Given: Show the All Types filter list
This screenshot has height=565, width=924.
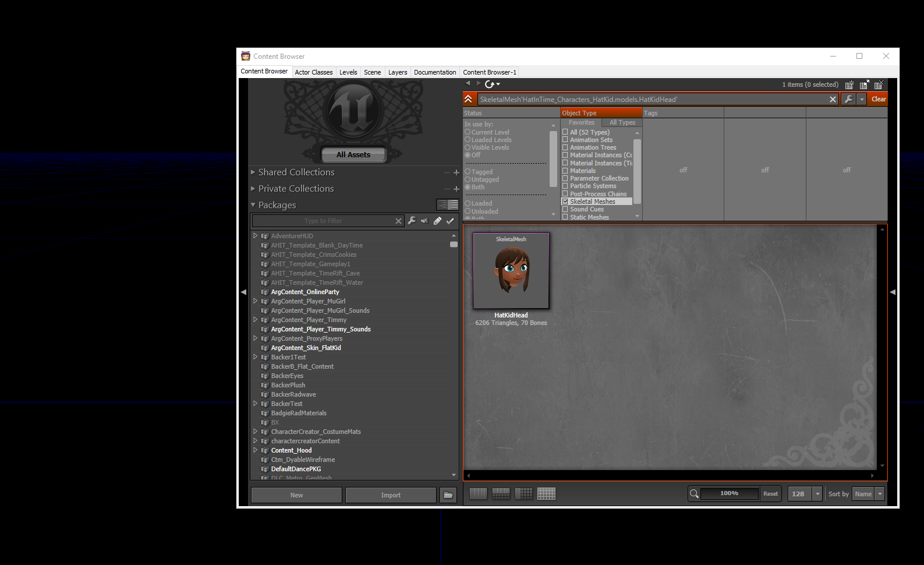Looking at the screenshot, I should (622, 122).
